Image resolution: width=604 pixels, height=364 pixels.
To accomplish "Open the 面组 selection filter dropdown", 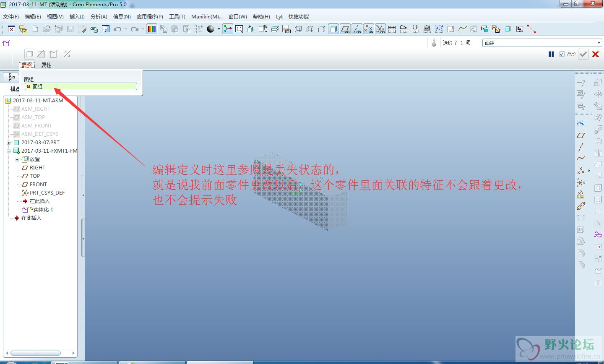I will [x=543, y=43].
